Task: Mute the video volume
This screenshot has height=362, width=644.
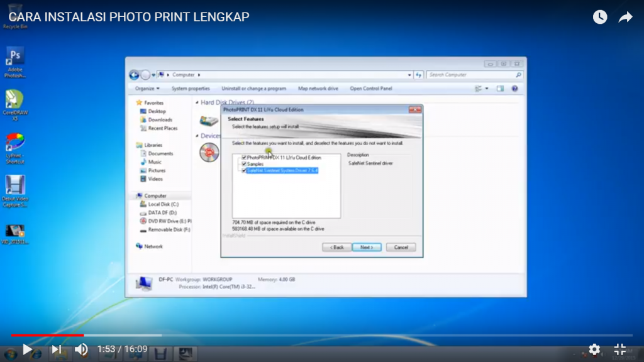Action: tap(81, 349)
